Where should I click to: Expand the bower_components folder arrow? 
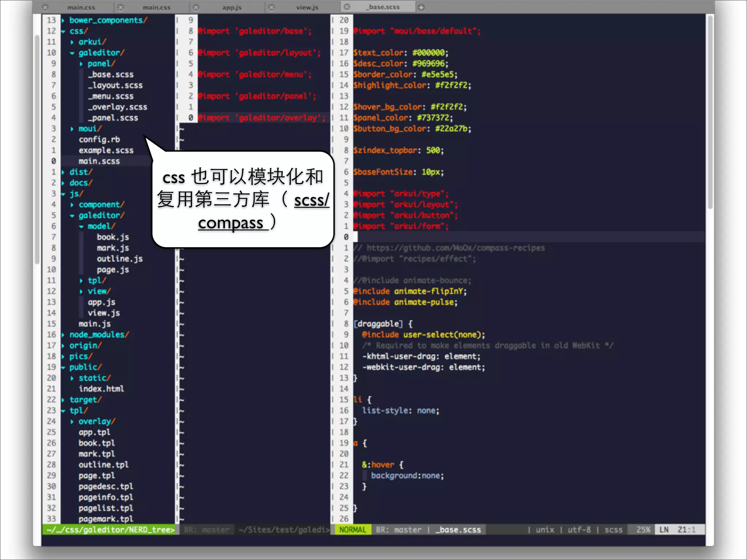63,20
